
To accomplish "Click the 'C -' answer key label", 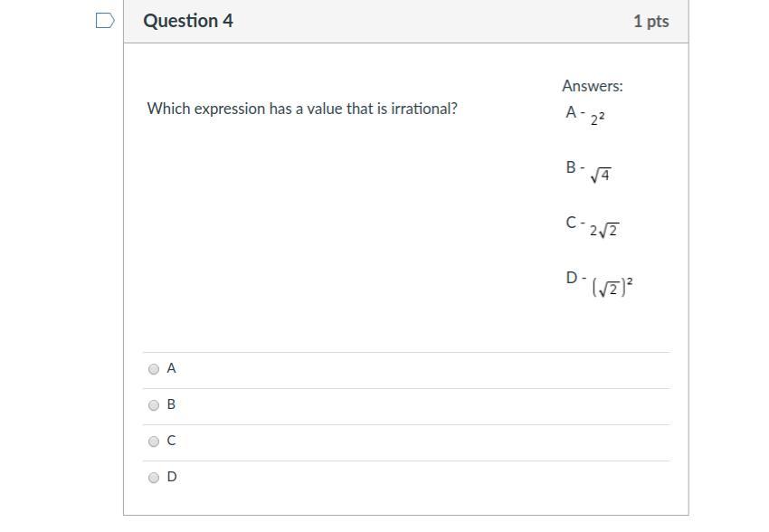I will click(575, 223).
